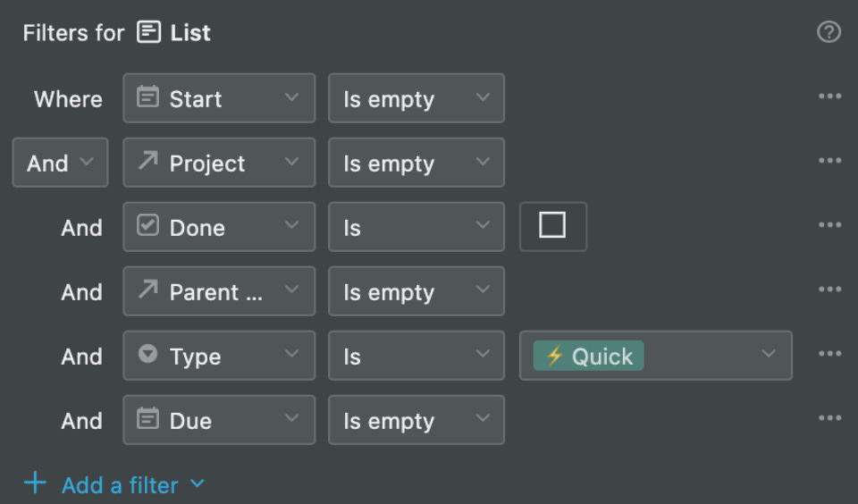Image resolution: width=858 pixels, height=504 pixels.
Task: Open the three-dot menu for Parent filter
Action: (x=829, y=290)
